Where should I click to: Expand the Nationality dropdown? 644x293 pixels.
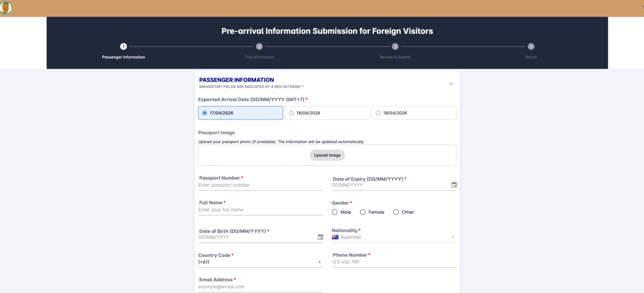pyautogui.click(x=453, y=237)
